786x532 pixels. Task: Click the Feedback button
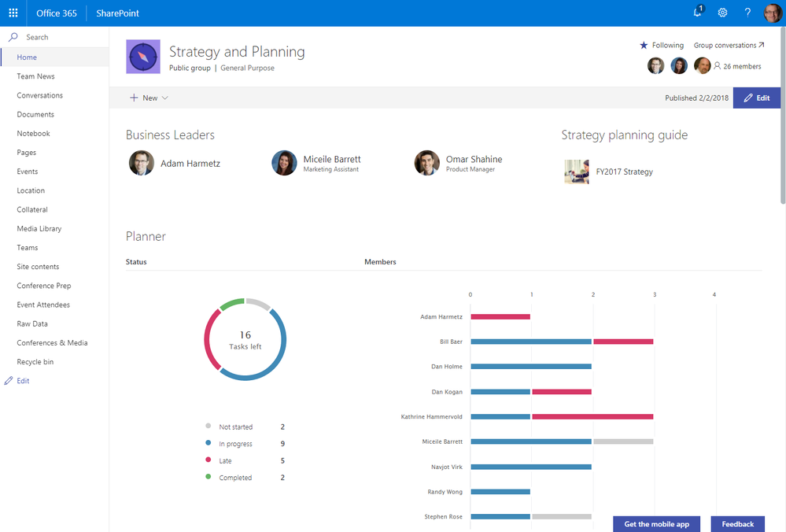pos(738,524)
